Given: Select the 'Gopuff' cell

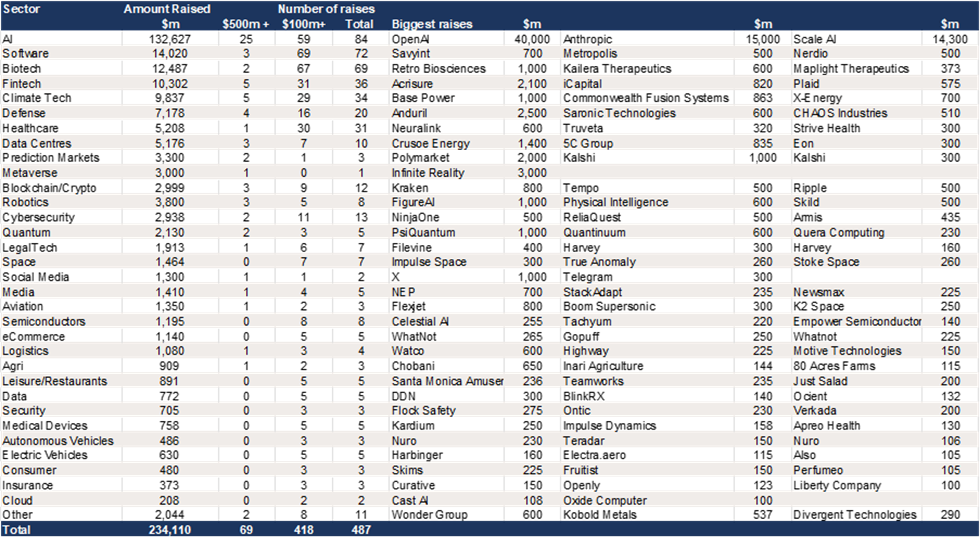Looking at the screenshot, I should tap(581, 337).
